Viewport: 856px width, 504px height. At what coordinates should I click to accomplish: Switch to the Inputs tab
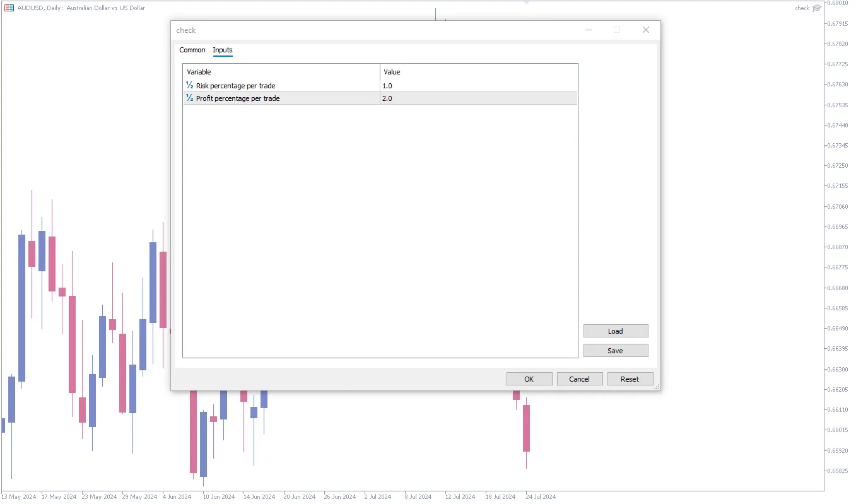tap(222, 50)
